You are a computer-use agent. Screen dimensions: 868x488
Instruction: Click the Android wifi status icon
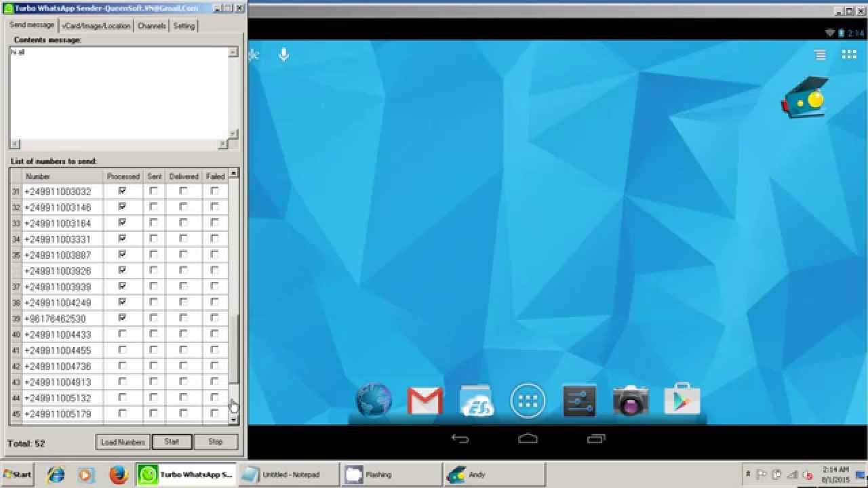pyautogui.click(x=829, y=33)
